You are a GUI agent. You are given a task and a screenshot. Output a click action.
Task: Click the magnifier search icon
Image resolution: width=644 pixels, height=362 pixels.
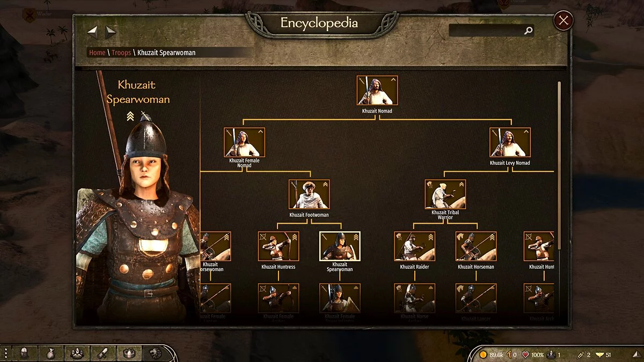pos(528,31)
